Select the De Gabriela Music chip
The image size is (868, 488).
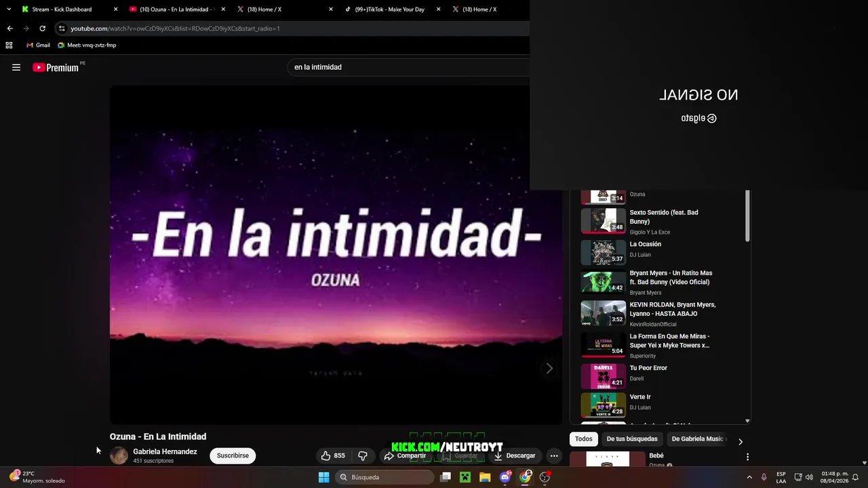pyautogui.click(x=698, y=439)
